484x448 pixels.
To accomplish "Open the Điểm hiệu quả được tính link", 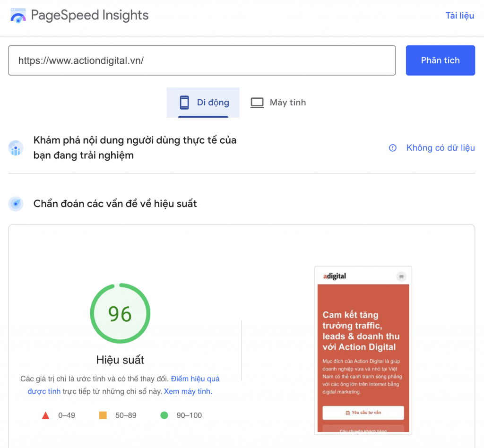I will 195,379.
